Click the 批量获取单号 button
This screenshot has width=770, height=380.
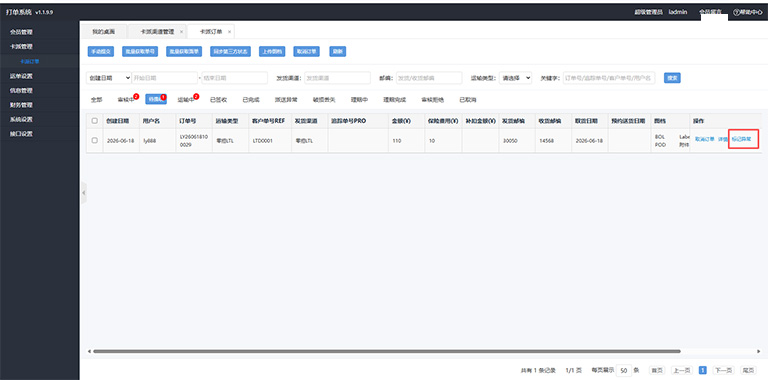[140, 52]
